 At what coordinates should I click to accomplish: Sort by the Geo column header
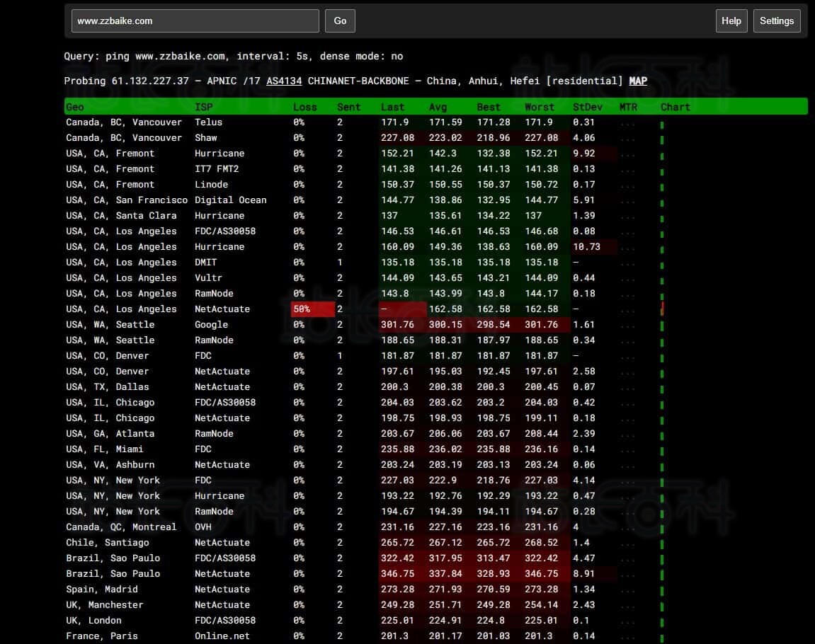(x=75, y=108)
